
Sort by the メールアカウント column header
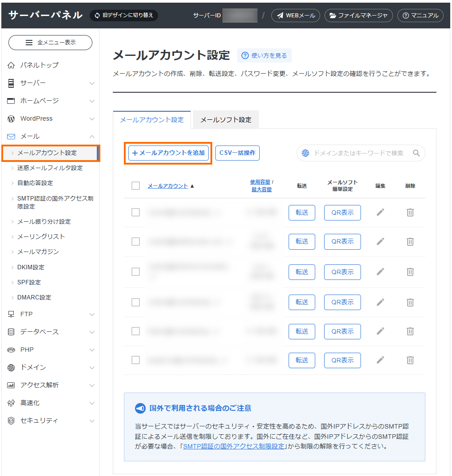[x=168, y=186]
